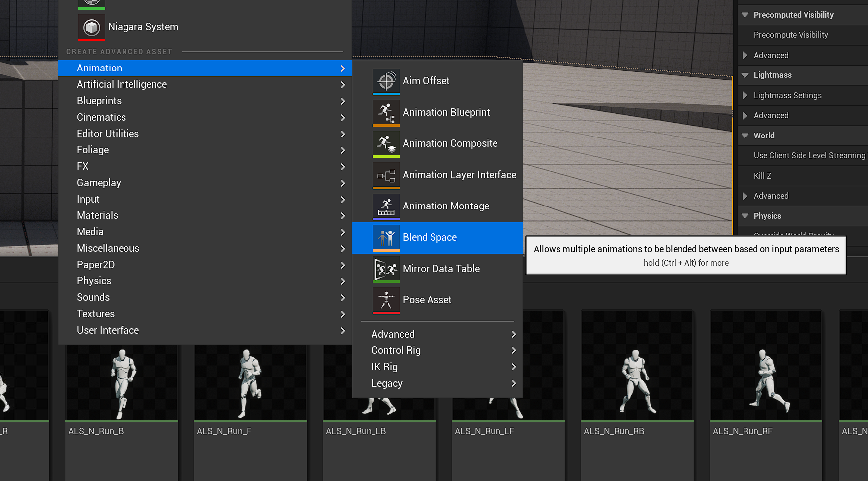Open the Foliage category
868x481 pixels.
pos(205,150)
